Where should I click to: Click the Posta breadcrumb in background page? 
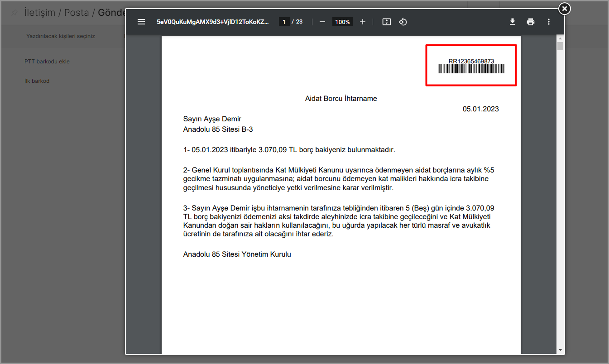(x=77, y=12)
